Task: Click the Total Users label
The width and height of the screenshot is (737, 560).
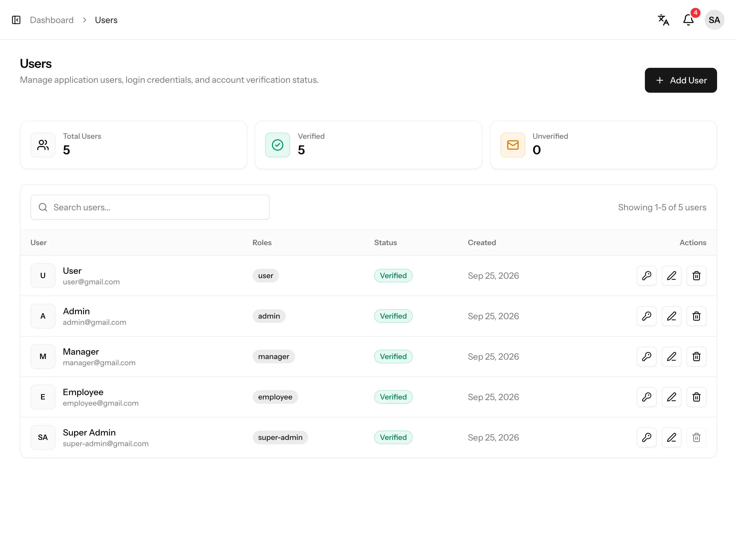Action: [x=82, y=136]
